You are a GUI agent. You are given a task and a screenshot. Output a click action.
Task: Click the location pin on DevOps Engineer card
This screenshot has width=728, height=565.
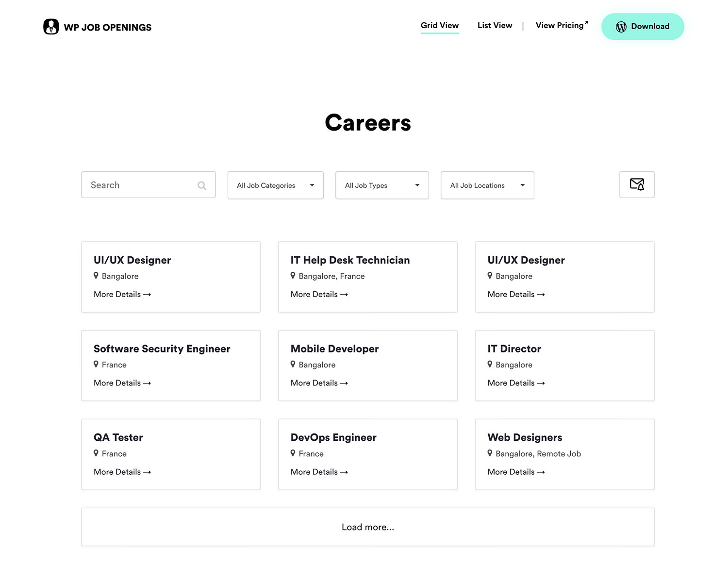(x=293, y=453)
